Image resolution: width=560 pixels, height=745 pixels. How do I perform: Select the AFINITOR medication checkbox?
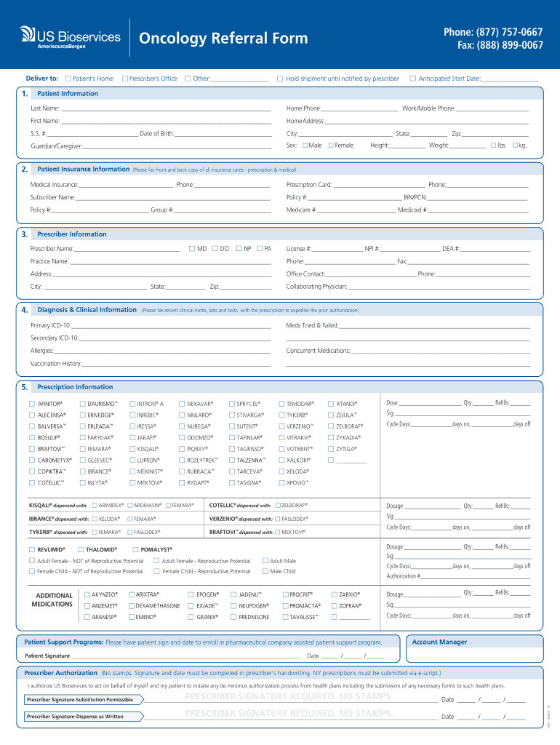click(32, 404)
